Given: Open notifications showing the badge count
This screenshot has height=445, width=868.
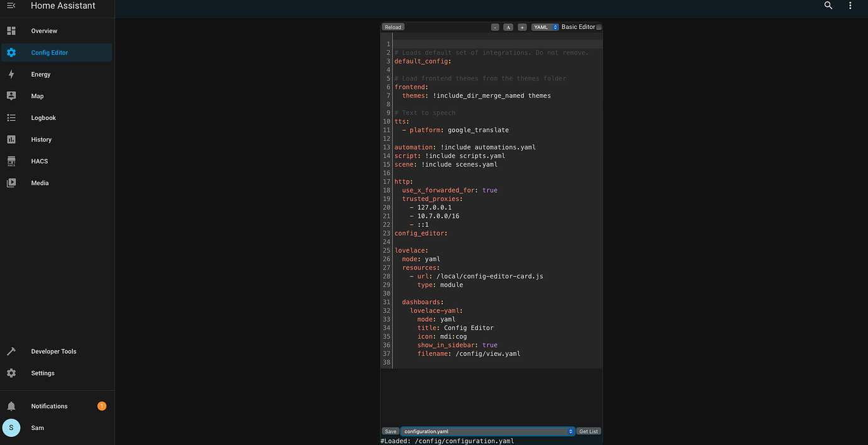Looking at the screenshot, I should click(11, 406).
